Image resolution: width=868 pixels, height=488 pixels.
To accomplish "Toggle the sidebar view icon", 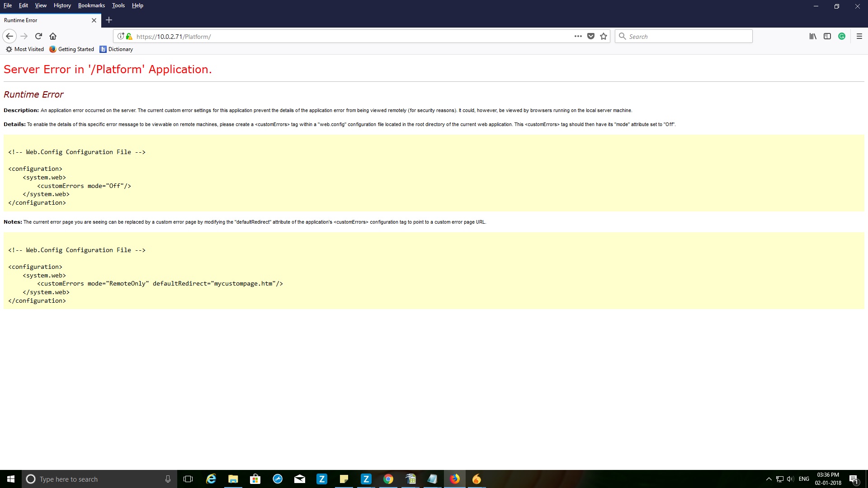I will pyautogui.click(x=827, y=36).
